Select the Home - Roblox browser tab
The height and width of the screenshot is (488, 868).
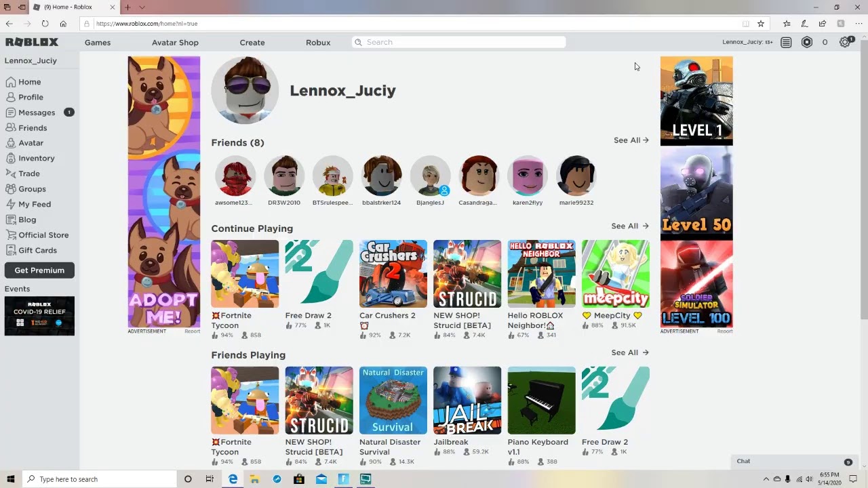tap(73, 7)
